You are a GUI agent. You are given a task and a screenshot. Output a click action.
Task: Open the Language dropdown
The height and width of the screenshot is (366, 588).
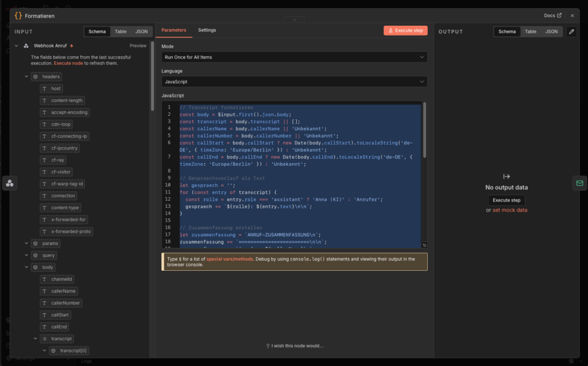[294, 82]
